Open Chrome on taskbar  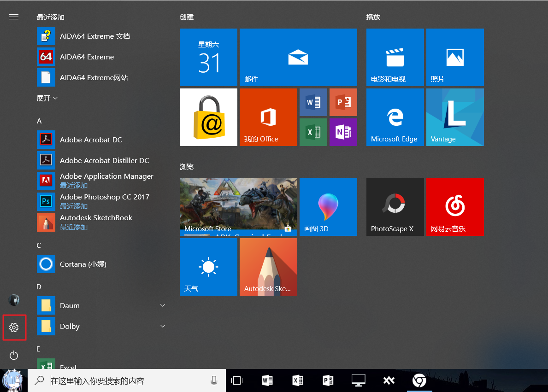pos(419,380)
